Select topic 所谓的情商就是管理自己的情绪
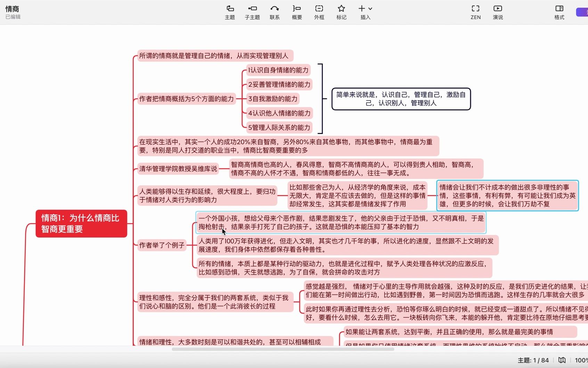The height and width of the screenshot is (368, 588). 215,56
